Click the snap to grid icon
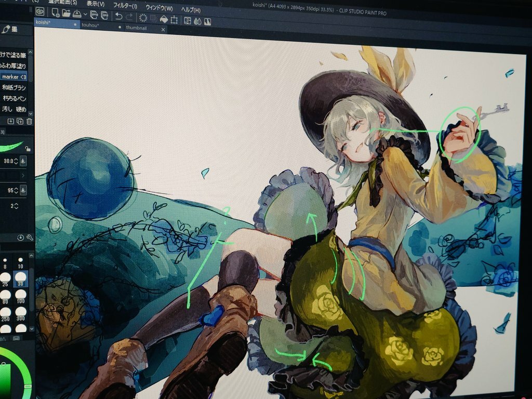 pyautogui.click(x=208, y=22)
